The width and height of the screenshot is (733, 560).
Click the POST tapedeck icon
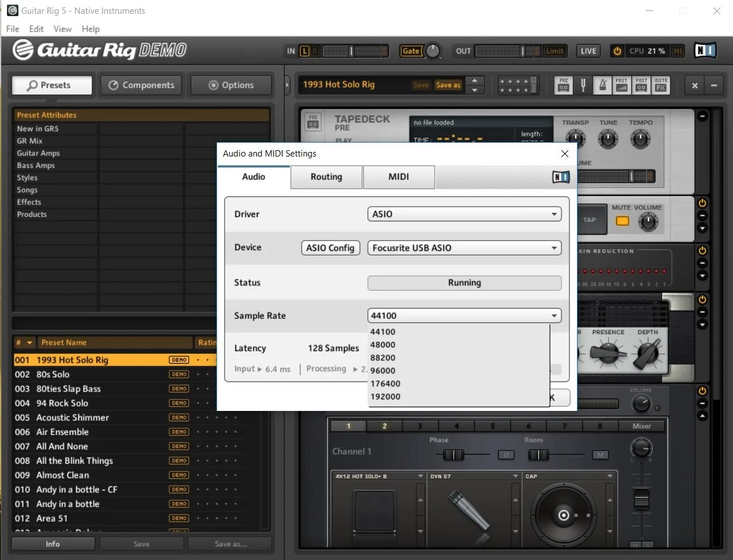click(x=641, y=85)
